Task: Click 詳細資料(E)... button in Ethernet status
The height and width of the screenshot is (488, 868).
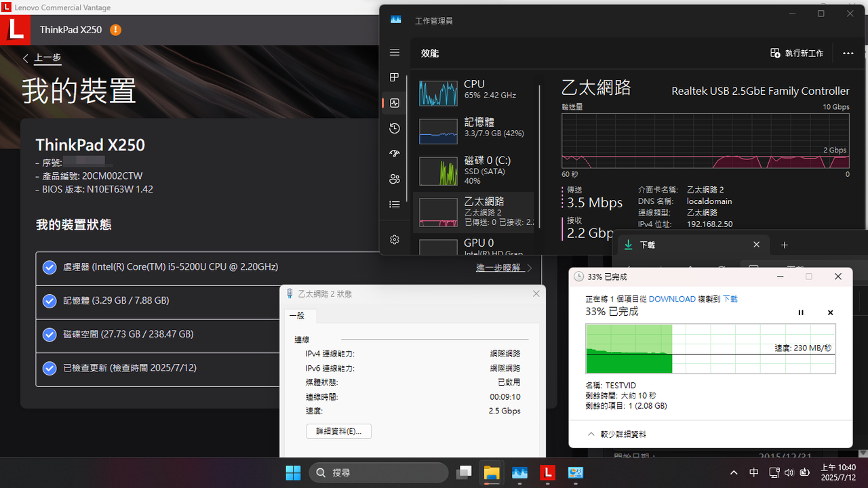Action: (339, 431)
